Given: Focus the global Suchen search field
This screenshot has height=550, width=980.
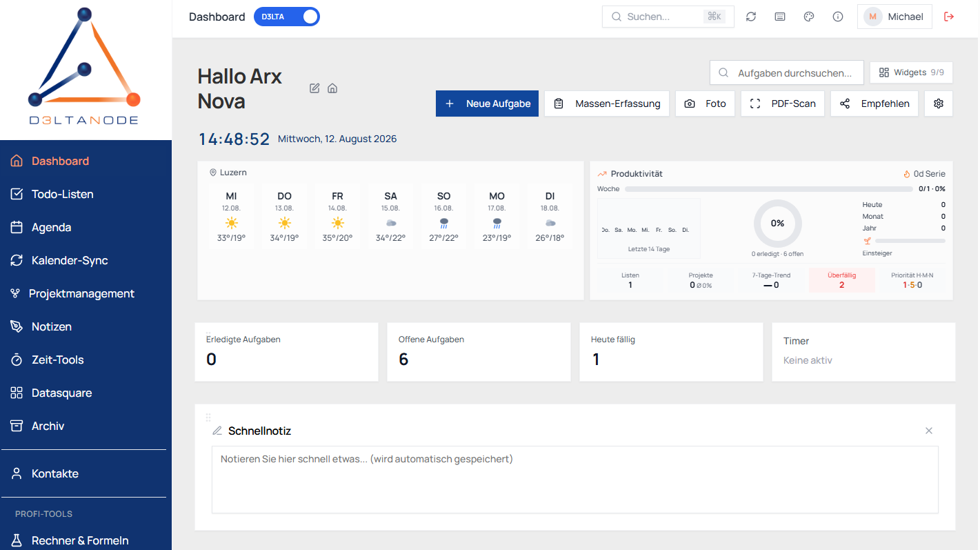Looking at the screenshot, I should (x=668, y=17).
